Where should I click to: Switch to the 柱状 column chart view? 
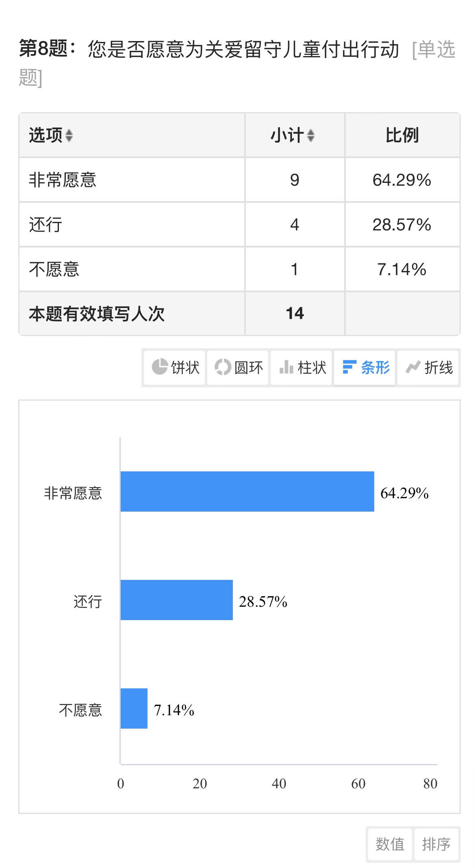click(301, 367)
